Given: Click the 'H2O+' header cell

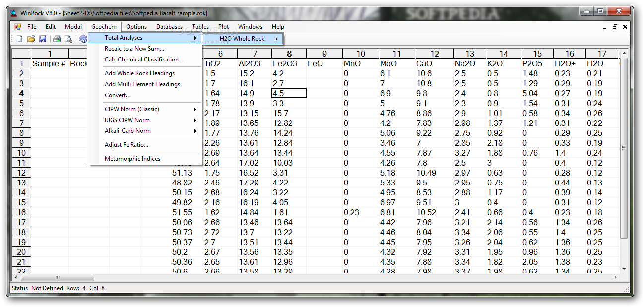Looking at the screenshot, I should tap(570, 63).
